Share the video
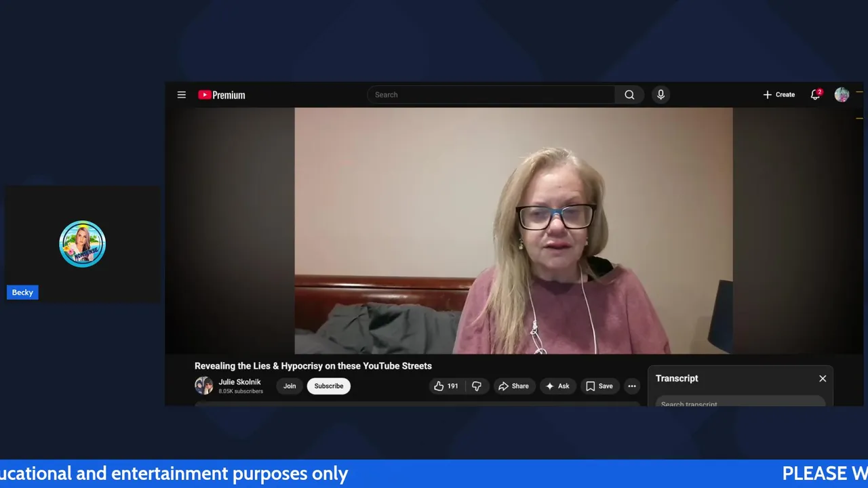The image size is (868, 488). (513, 386)
